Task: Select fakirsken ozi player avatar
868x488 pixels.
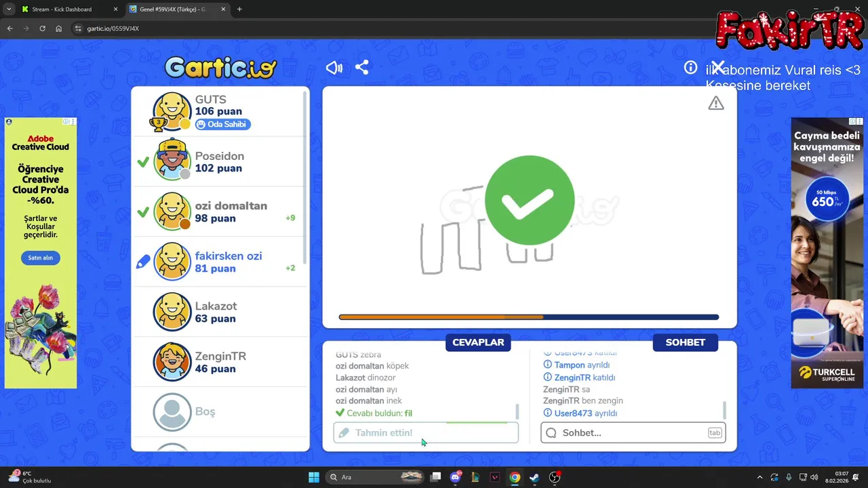Action: point(172,261)
